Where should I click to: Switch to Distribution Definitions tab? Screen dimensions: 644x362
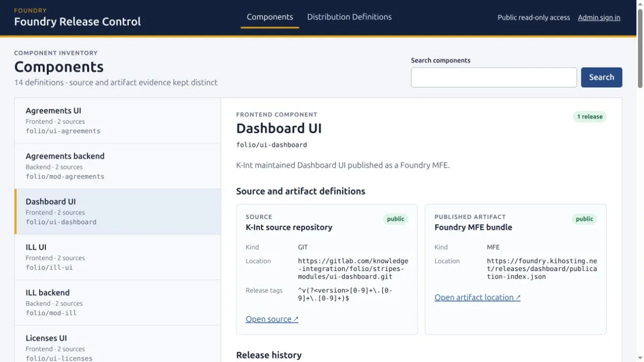tap(349, 17)
